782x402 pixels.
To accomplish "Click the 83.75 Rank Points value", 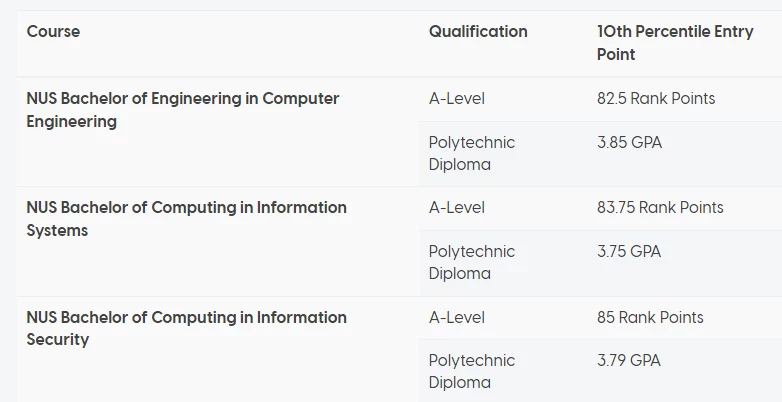I will [660, 207].
